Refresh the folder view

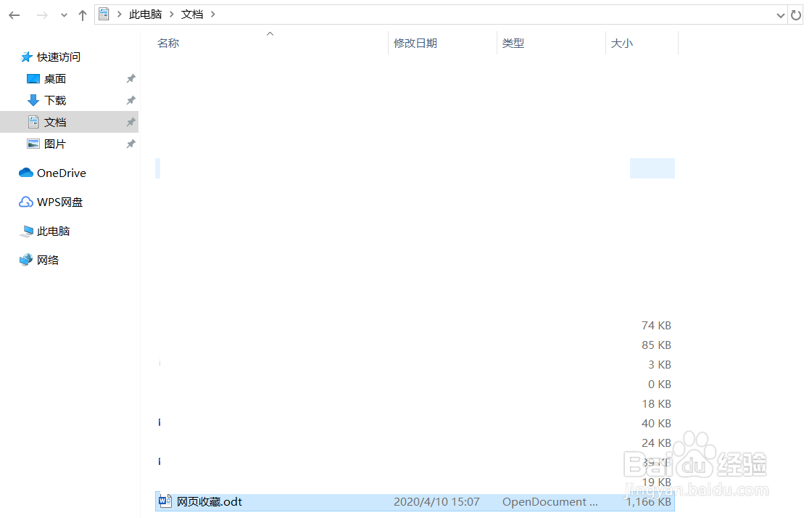pos(797,15)
